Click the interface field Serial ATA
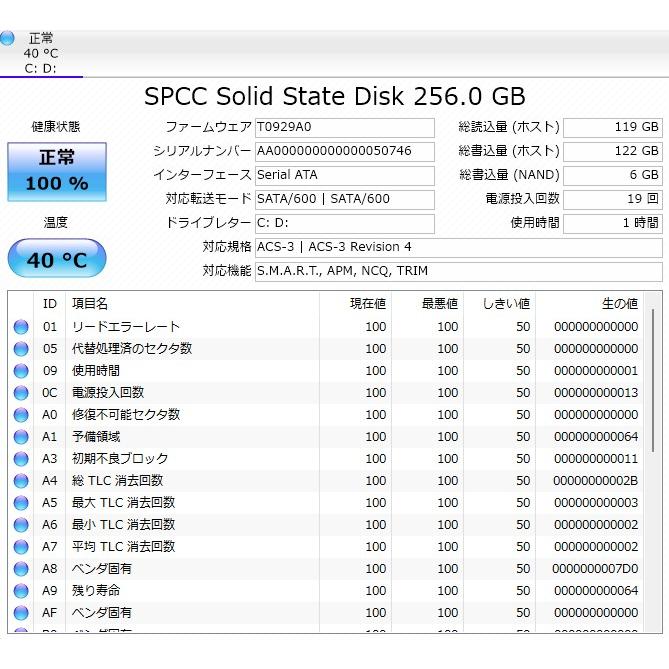The image size is (669, 669). pos(345,175)
